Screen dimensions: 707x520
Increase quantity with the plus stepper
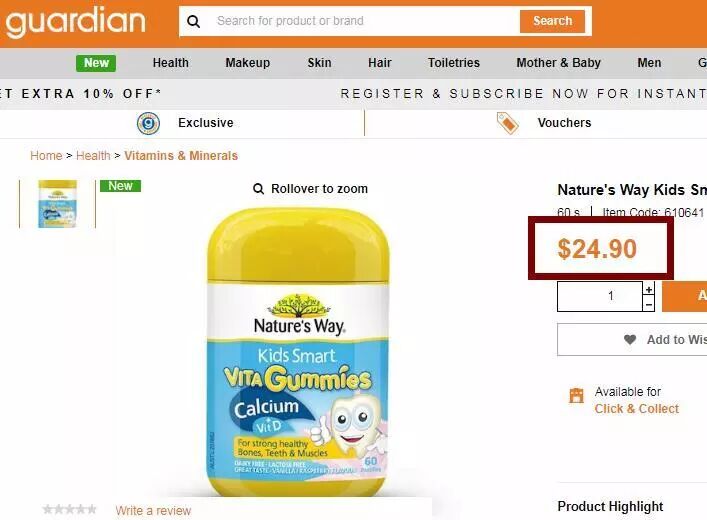[648, 290]
